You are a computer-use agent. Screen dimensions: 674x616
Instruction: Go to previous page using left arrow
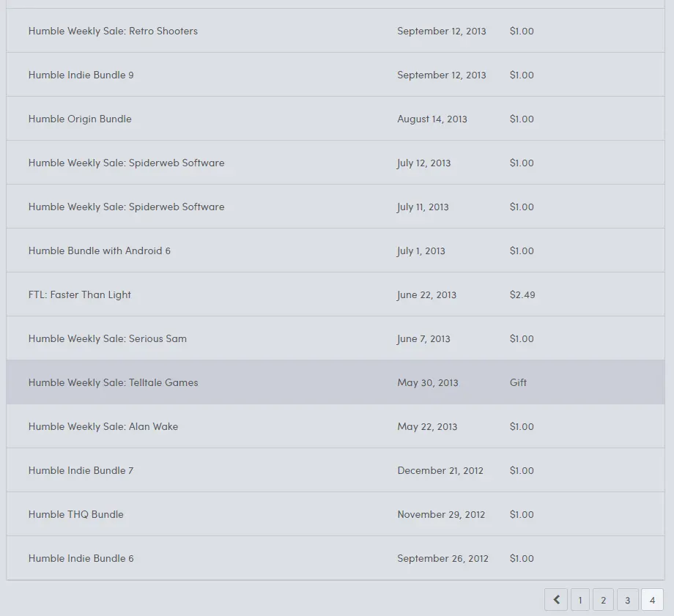click(556, 600)
